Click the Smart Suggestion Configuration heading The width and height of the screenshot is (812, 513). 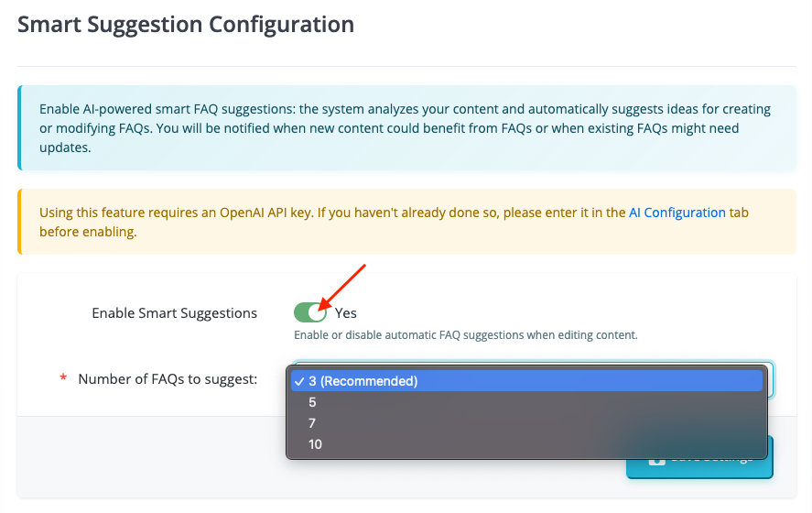pos(186,24)
